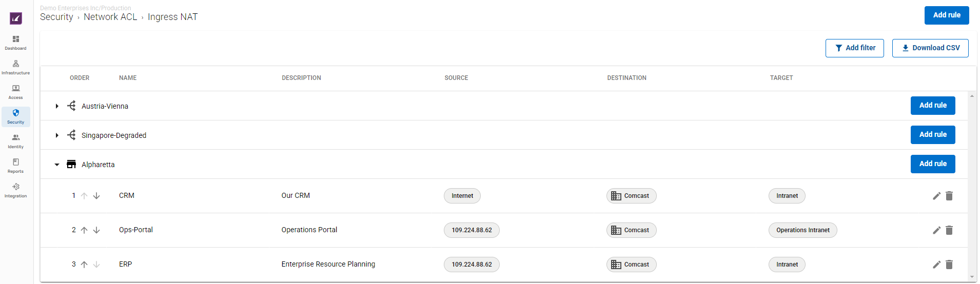This screenshot has height=284, width=980.
Task: Move the ERP rule up
Action: click(84, 265)
